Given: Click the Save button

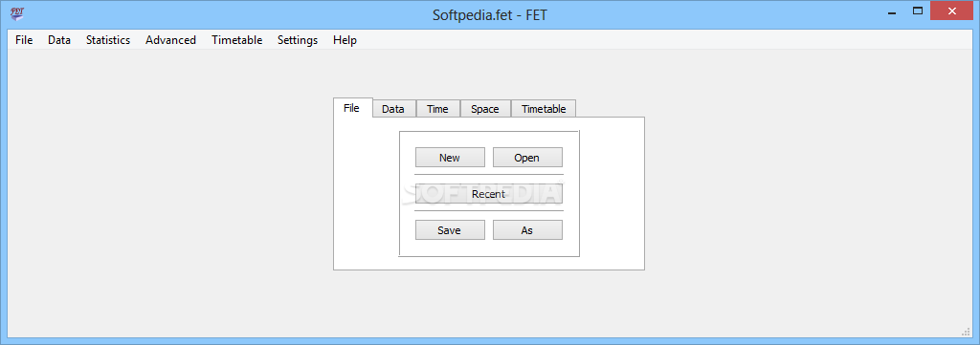Looking at the screenshot, I should click(x=450, y=229).
